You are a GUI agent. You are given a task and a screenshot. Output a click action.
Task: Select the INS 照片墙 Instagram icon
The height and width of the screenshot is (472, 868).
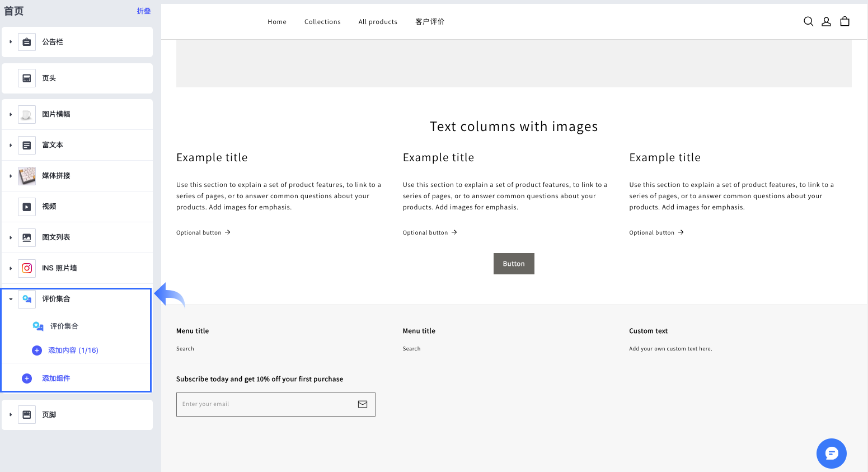pos(27,268)
